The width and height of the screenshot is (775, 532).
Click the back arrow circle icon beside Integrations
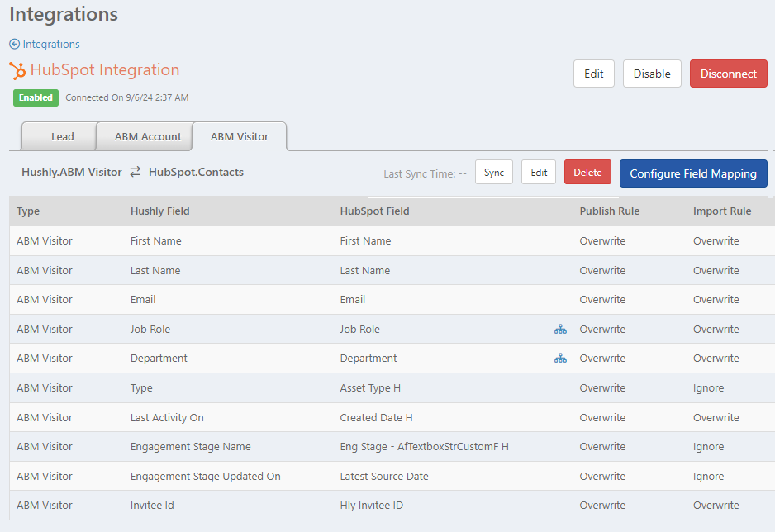pyautogui.click(x=14, y=44)
